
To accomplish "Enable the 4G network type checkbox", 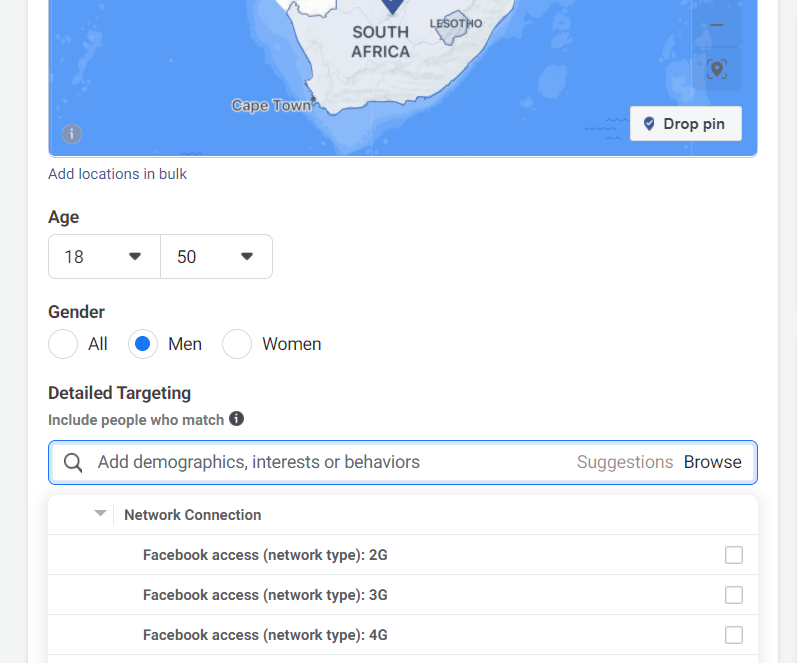I will point(733,635).
